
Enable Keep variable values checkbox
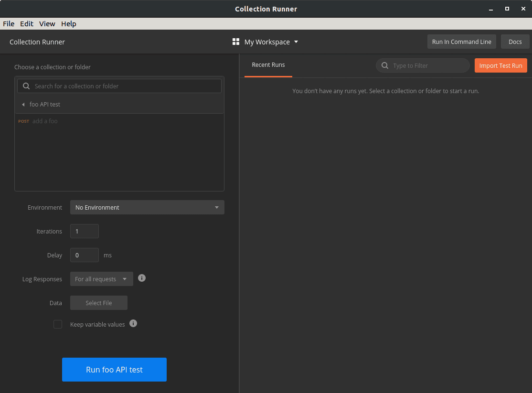click(58, 324)
